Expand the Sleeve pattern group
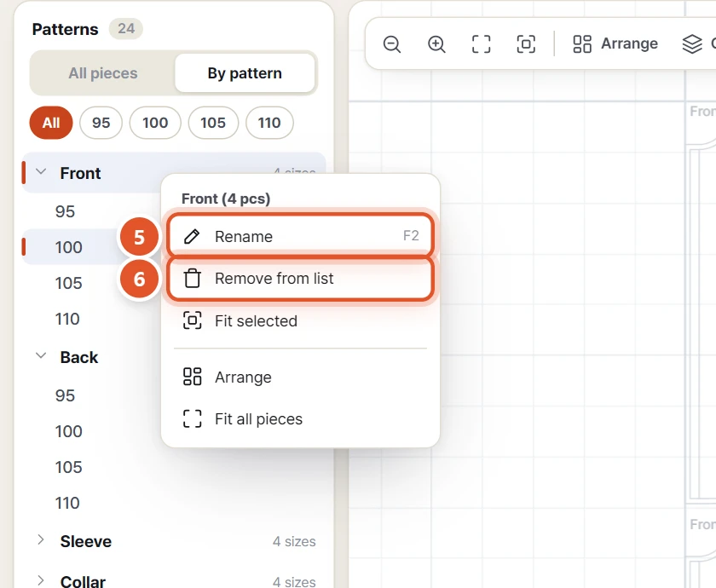 (41, 540)
